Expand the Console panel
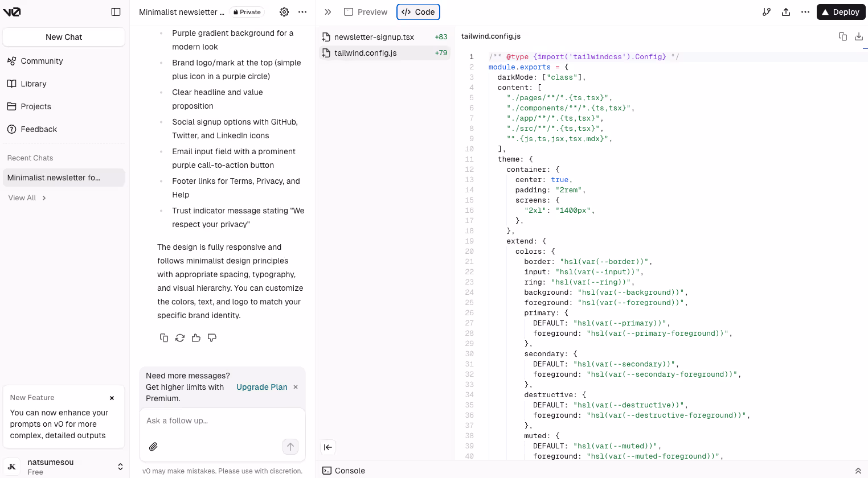Viewport: 868px width, 478px height. 858,471
